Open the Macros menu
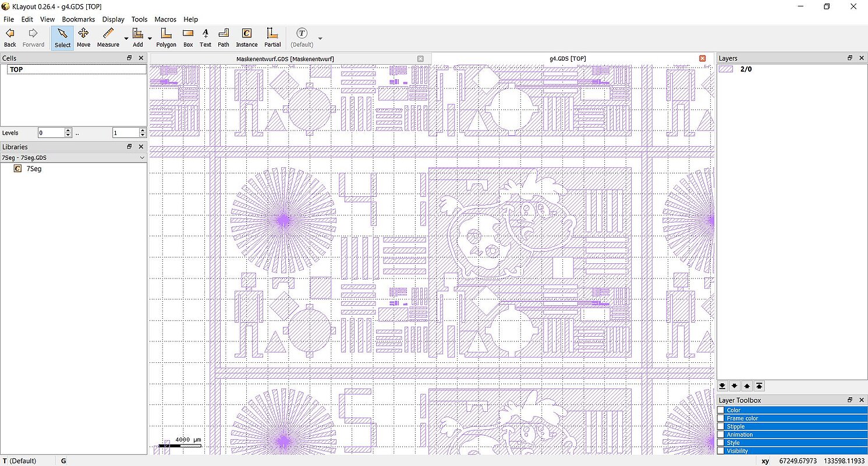This screenshot has height=466, width=868. click(x=165, y=19)
